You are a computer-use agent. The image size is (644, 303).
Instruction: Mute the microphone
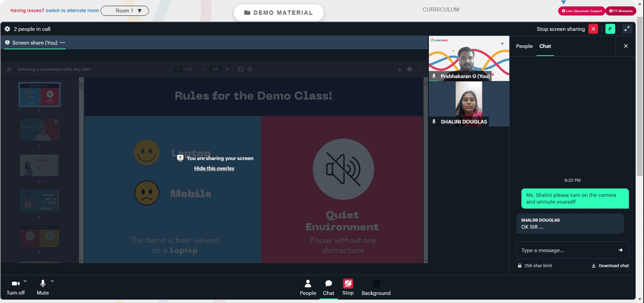(x=43, y=287)
